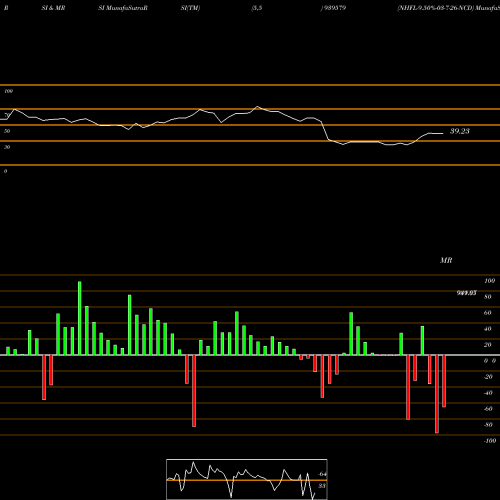
Task: Click the 80 label on MR axis
Action: pyautogui.click(x=488, y=297)
